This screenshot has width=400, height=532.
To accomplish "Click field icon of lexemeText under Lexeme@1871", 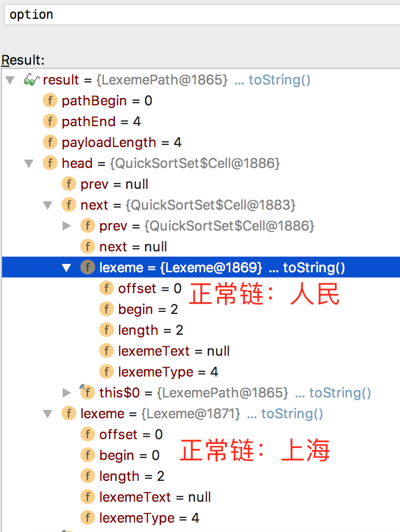I will coord(88,497).
